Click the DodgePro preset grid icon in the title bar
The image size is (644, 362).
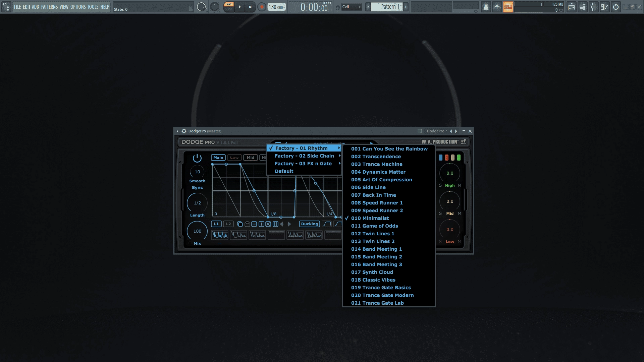click(x=420, y=131)
